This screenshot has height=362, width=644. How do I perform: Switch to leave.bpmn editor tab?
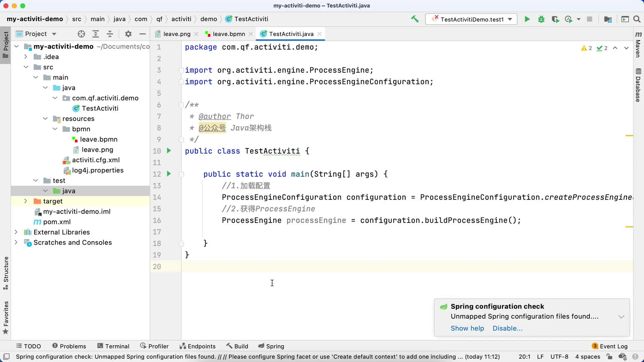click(229, 34)
